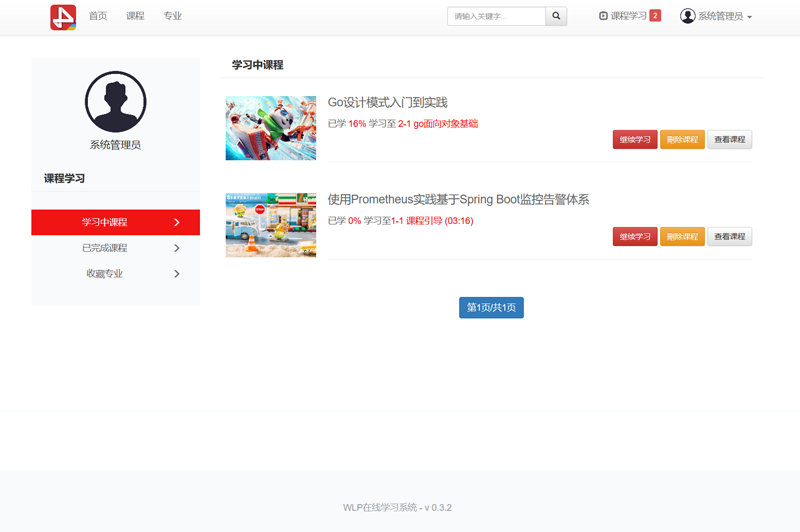Click the 课程学习 icon with badge
This screenshot has height=532, width=800.
click(x=603, y=16)
